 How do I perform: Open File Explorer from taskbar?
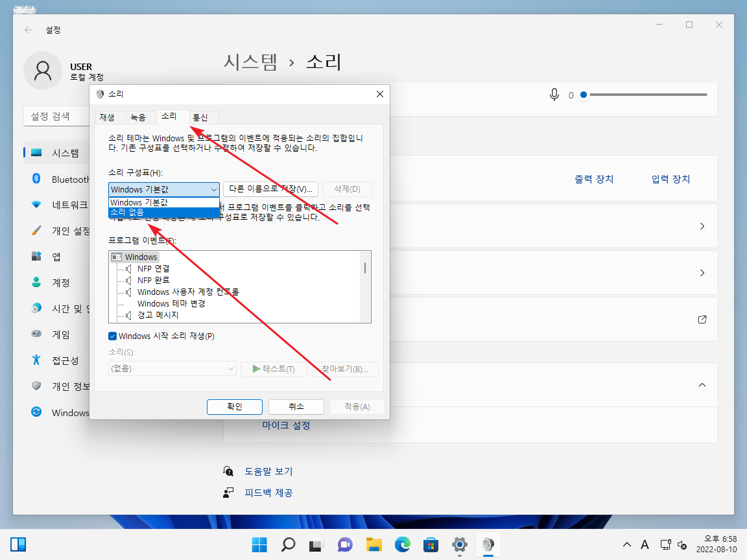(374, 544)
